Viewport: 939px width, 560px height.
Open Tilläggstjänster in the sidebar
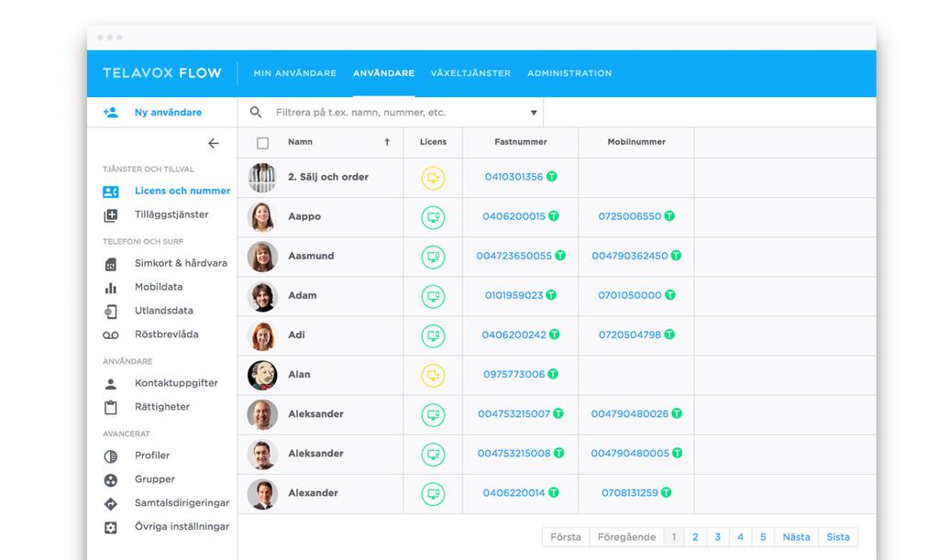(x=171, y=214)
